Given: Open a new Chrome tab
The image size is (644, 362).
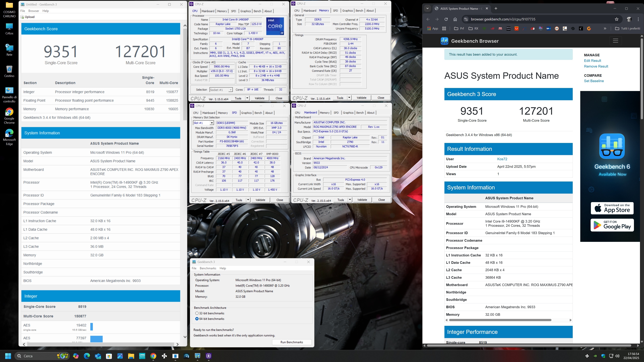Looking at the screenshot, I should tap(496, 9).
